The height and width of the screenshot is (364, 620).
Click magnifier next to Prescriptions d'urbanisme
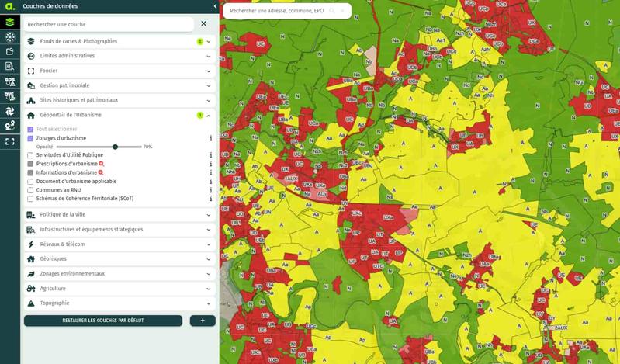coord(101,164)
